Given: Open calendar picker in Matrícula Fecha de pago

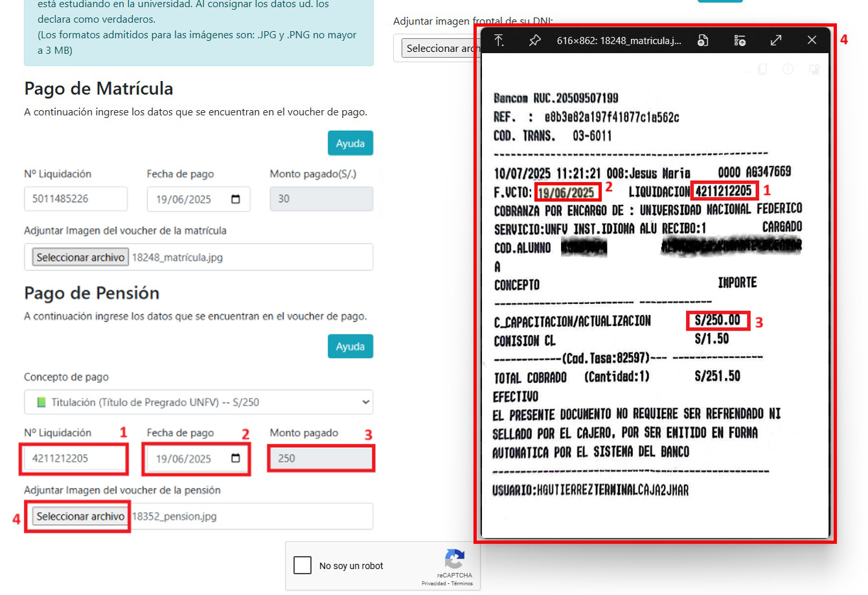Looking at the screenshot, I should click(x=236, y=199).
